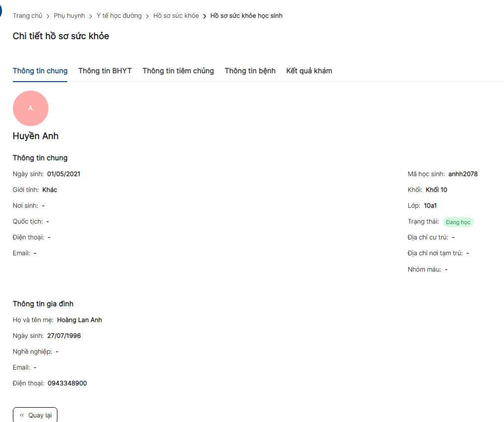Click the Trạng thái label
Image resolution: width=504 pixels, height=422 pixels.
pyautogui.click(x=423, y=222)
